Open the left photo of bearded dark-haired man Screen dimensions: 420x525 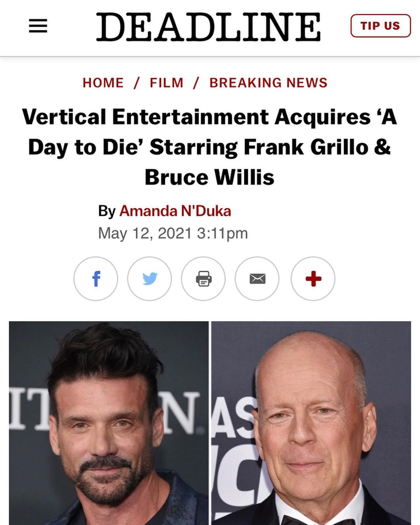(109, 423)
